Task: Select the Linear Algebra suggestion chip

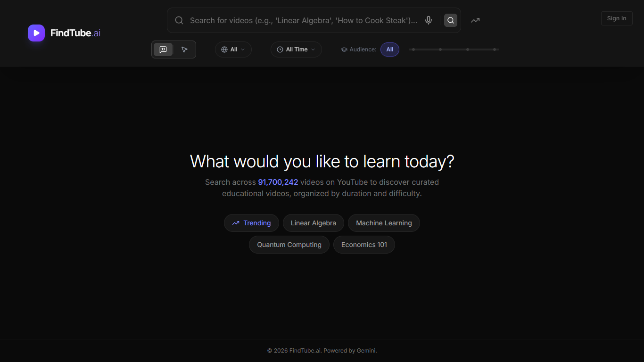Action: [313, 222]
